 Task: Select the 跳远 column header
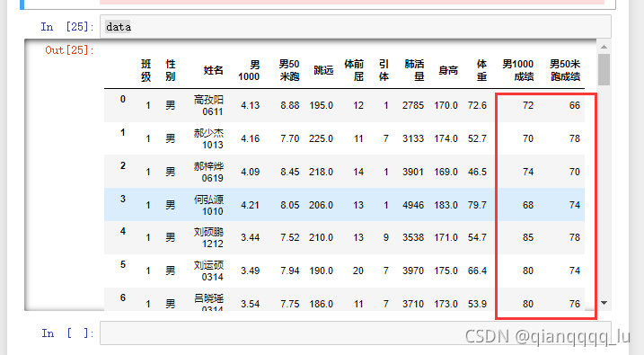(x=323, y=70)
